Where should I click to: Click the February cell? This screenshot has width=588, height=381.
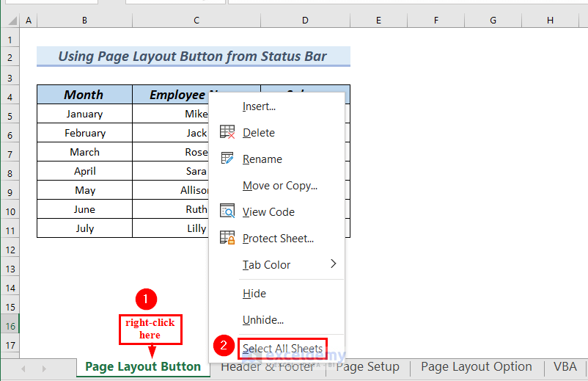85,133
